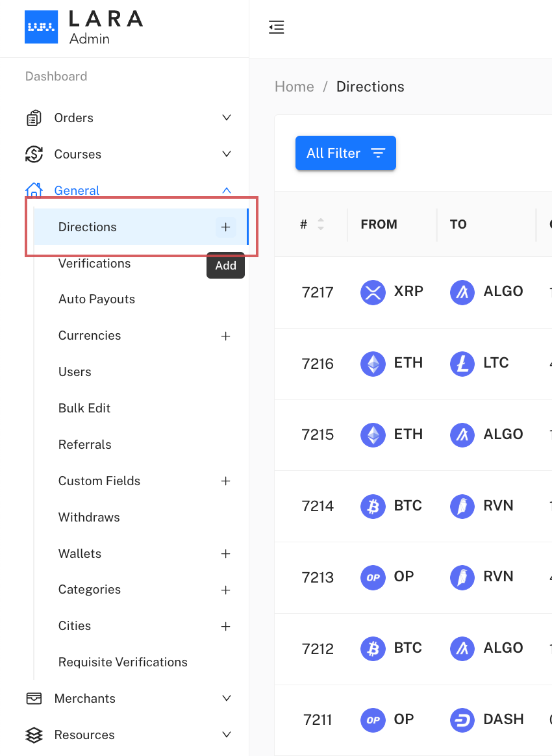
Task: Collapse the sidebar with the menu fold icon
Action: pos(277,27)
